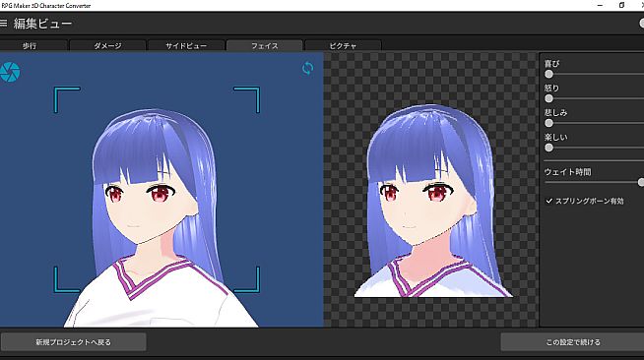Click この設定で続ける button
The width and height of the screenshot is (644, 360).
[572, 342]
